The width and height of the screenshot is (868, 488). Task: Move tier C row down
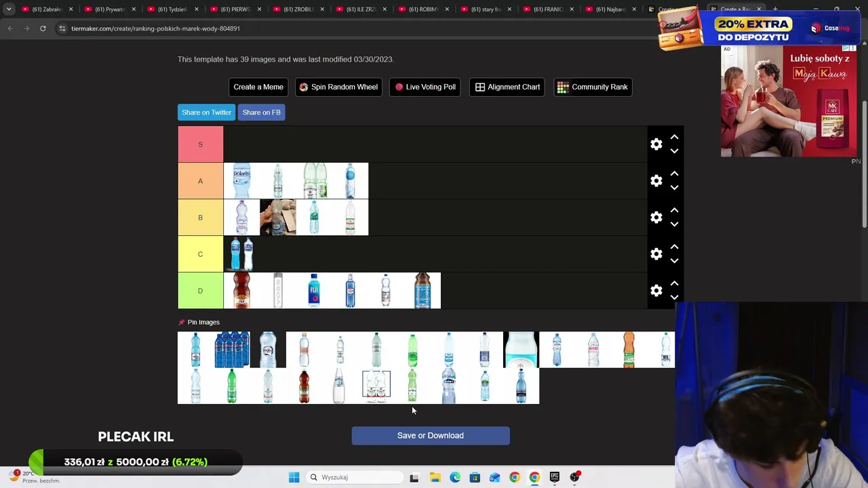[674, 261]
